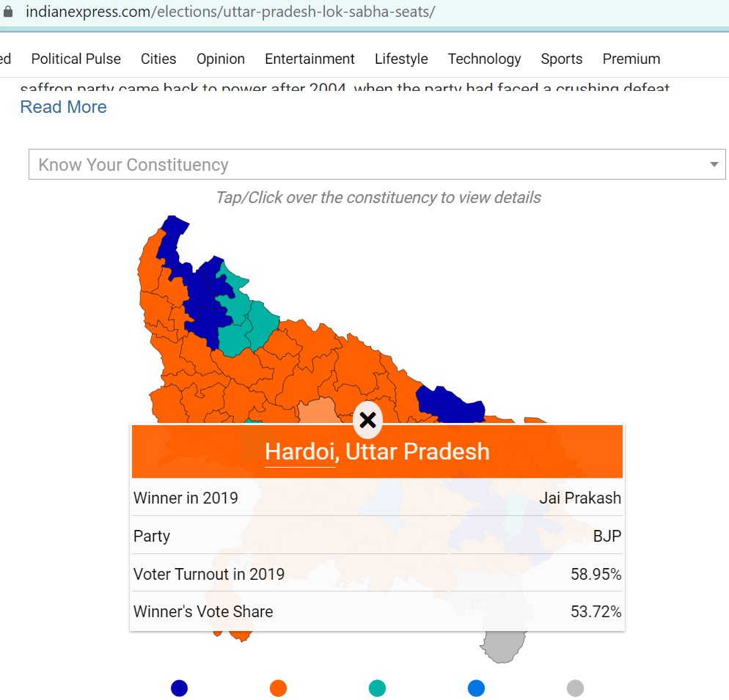
Task: Open the Premium section
Action: tap(631, 59)
